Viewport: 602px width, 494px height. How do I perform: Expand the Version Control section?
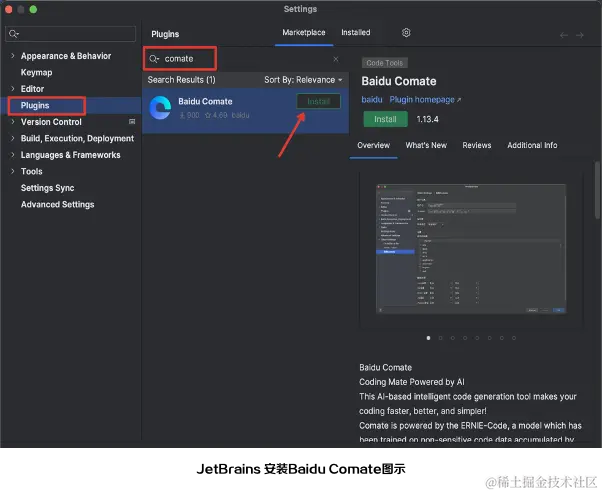click(x=13, y=122)
